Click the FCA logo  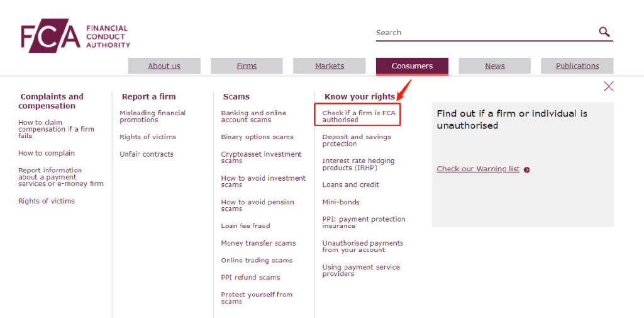point(75,38)
